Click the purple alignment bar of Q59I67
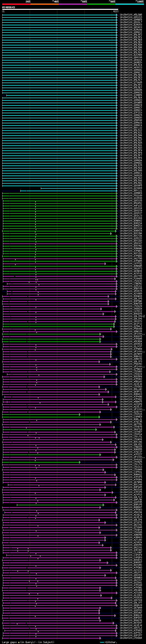 [x=60, y=244]
